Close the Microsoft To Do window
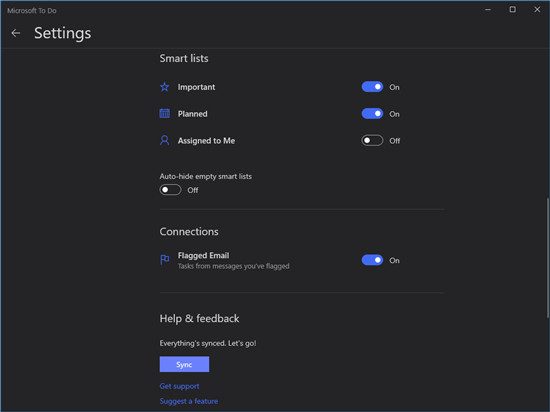 click(x=537, y=10)
